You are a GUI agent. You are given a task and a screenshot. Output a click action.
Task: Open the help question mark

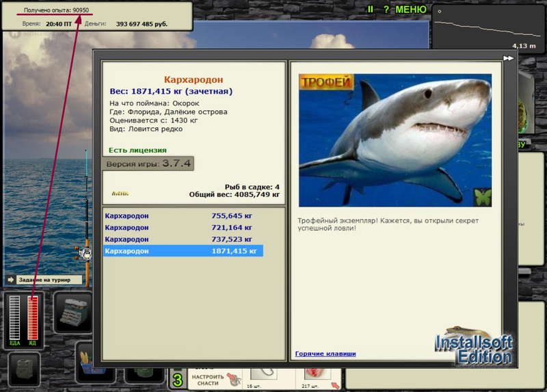point(386,10)
